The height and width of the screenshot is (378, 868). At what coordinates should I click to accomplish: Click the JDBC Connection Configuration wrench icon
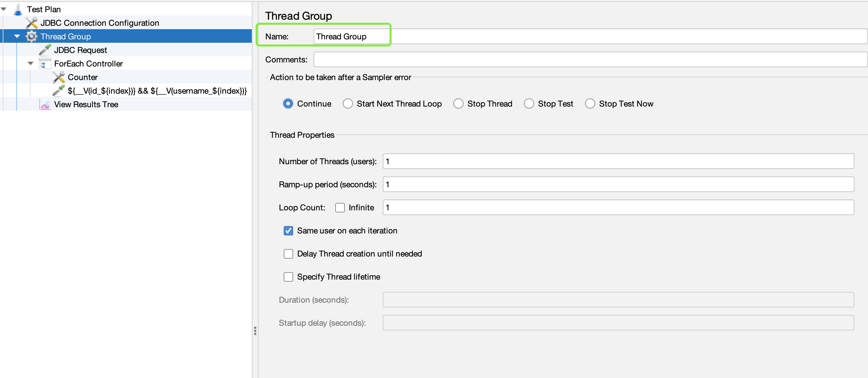click(x=31, y=23)
